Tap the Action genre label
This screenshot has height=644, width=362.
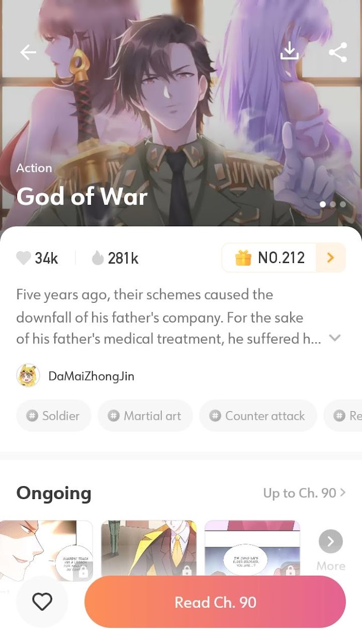click(x=34, y=168)
